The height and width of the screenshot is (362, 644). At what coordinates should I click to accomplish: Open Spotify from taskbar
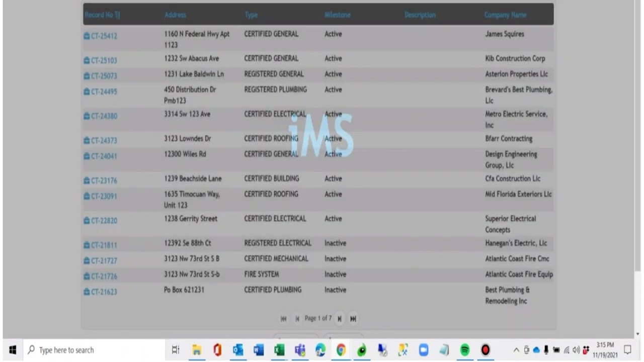point(465,350)
